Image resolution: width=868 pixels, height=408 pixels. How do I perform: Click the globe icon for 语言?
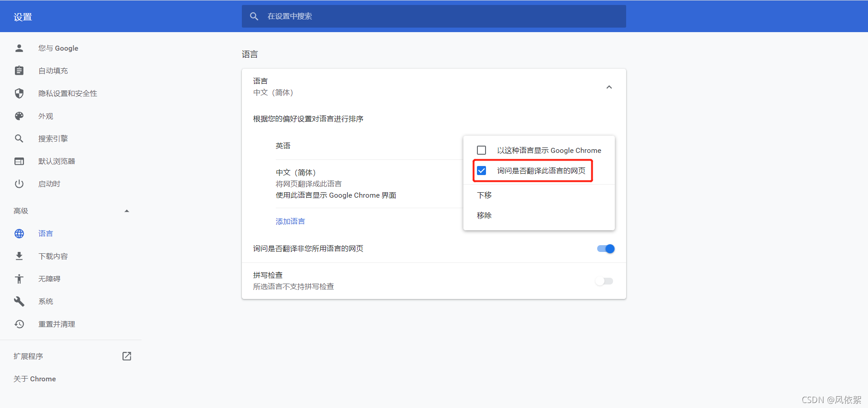[x=19, y=233]
